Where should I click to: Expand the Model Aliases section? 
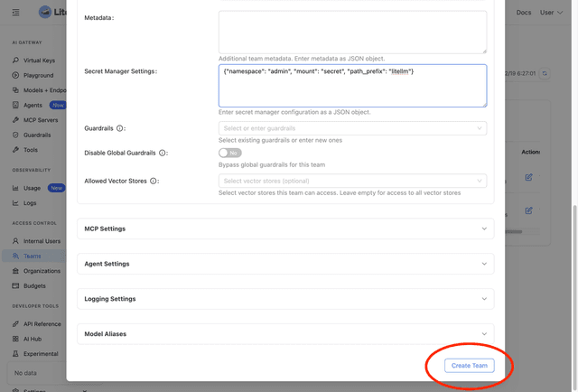click(x=285, y=333)
